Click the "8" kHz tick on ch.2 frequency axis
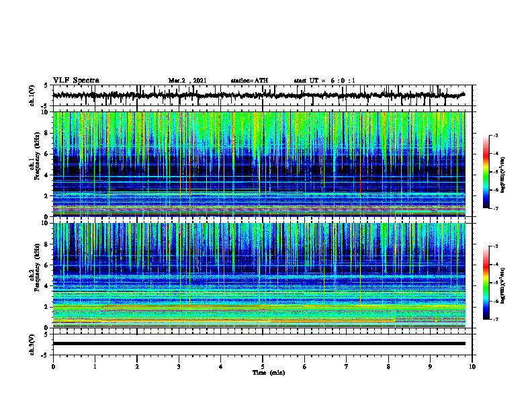Viewport: 532px width, 411px height. [x=46, y=244]
